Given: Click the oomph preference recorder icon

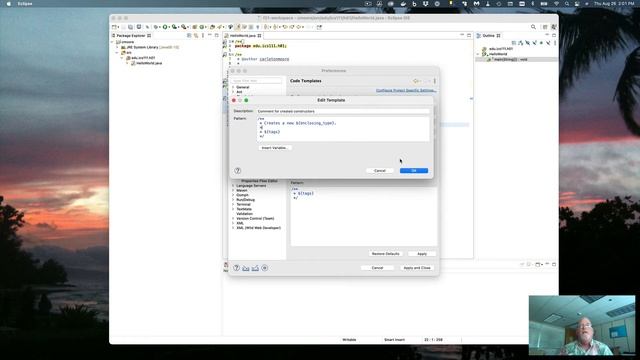Looking at the screenshot, I should (264, 268).
